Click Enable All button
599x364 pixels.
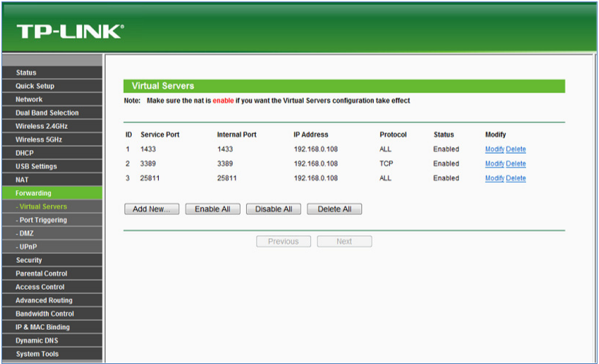coord(213,209)
